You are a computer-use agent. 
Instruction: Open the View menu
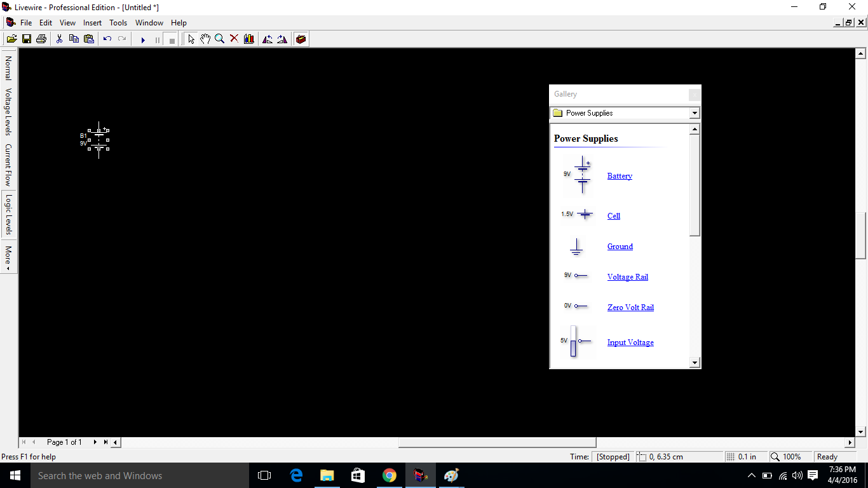point(67,23)
